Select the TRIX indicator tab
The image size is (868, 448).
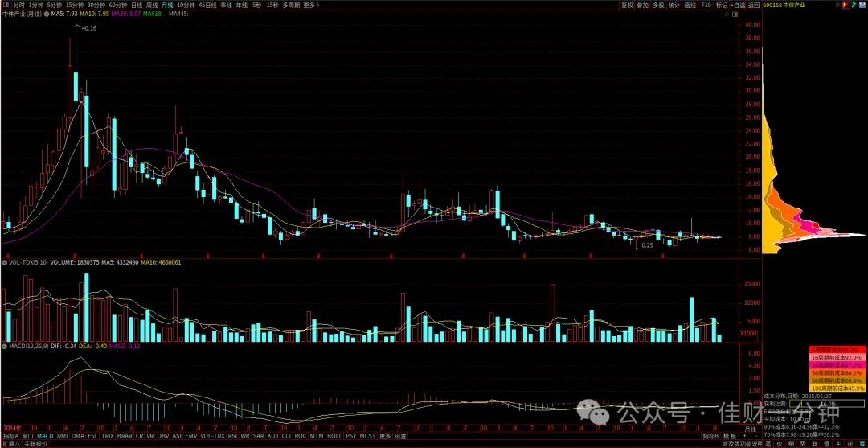(x=108, y=436)
